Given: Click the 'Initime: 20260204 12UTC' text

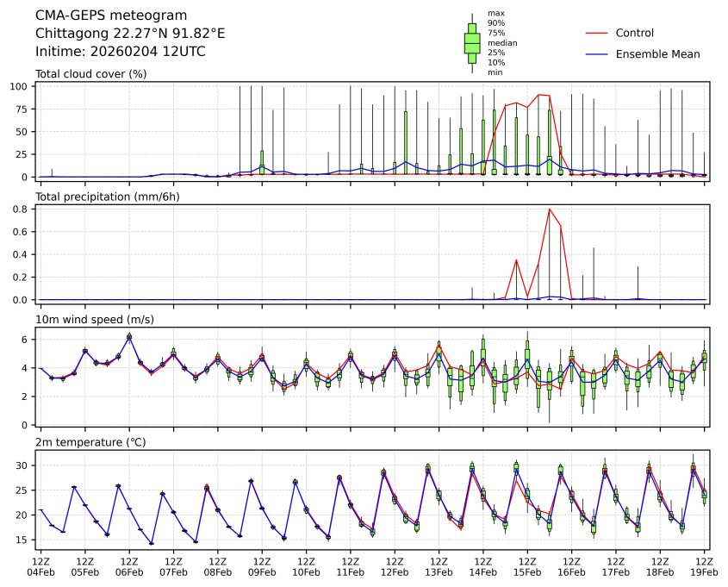Looking at the screenshot, I should pos(120,52).
